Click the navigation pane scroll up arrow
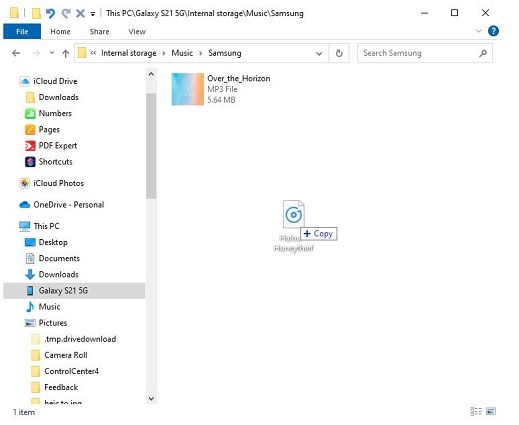519x425 pixels. click(151, 74)
